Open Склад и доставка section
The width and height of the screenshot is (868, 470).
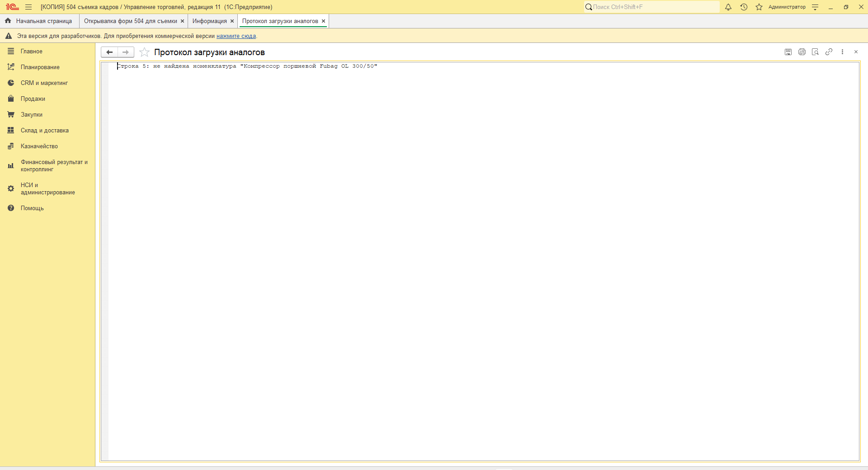[x=47, y=131]
